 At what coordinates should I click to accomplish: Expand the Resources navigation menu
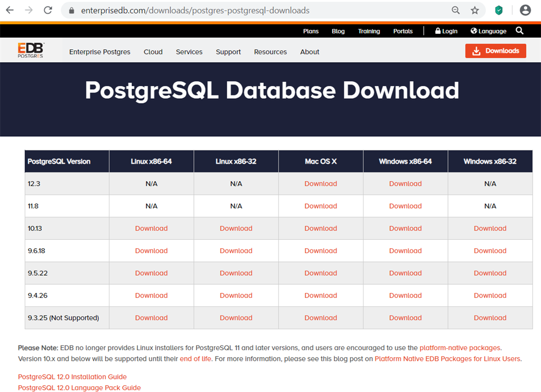[x=270, y=52]
